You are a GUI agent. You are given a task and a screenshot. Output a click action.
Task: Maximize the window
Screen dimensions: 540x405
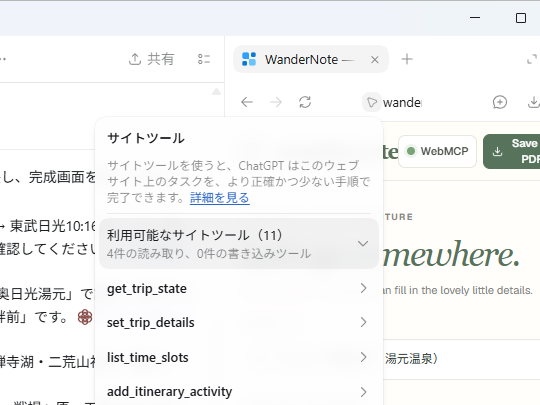pos(521,18)
